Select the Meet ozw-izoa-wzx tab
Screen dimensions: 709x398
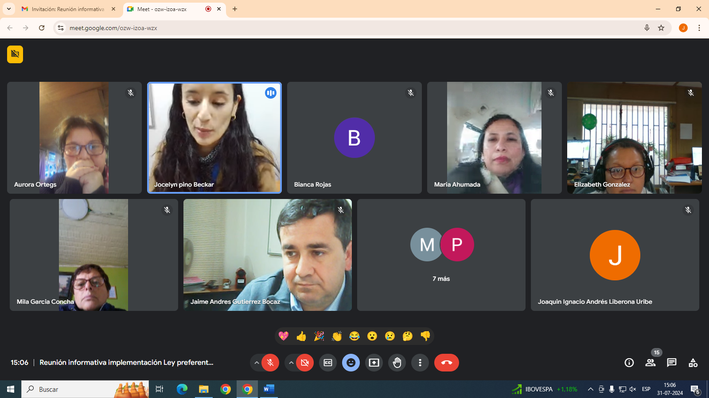tap(174, 9)
